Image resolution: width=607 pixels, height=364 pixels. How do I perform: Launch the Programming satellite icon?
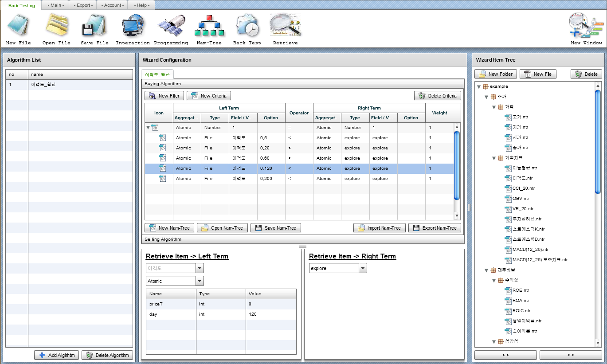pyautogui.click(x=171, y=26)
